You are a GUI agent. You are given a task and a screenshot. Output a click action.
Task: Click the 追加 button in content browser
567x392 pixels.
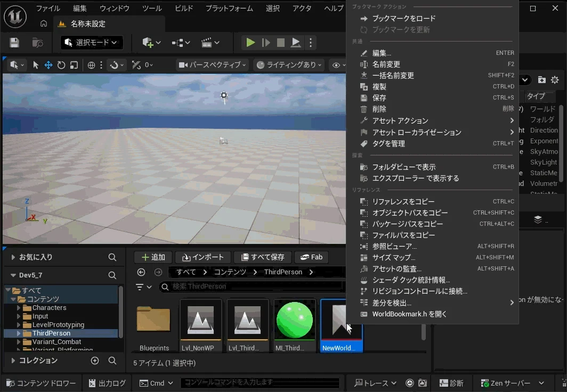153,257
